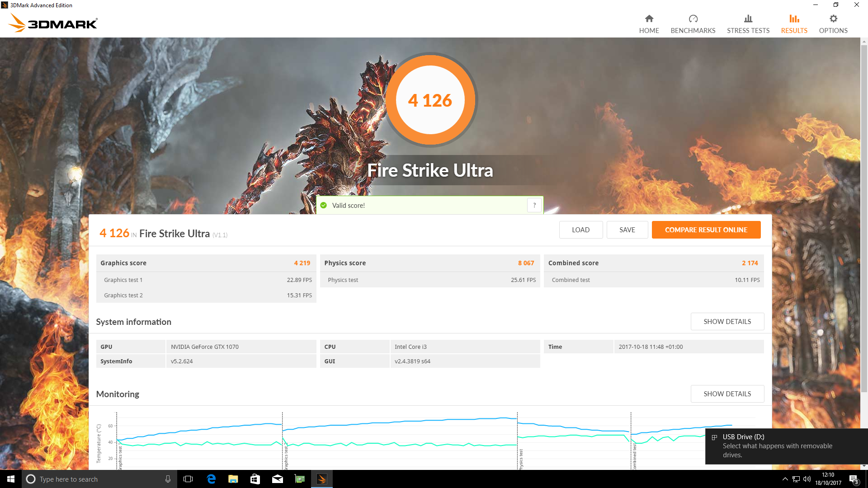Show details for System information

(727, 321)
